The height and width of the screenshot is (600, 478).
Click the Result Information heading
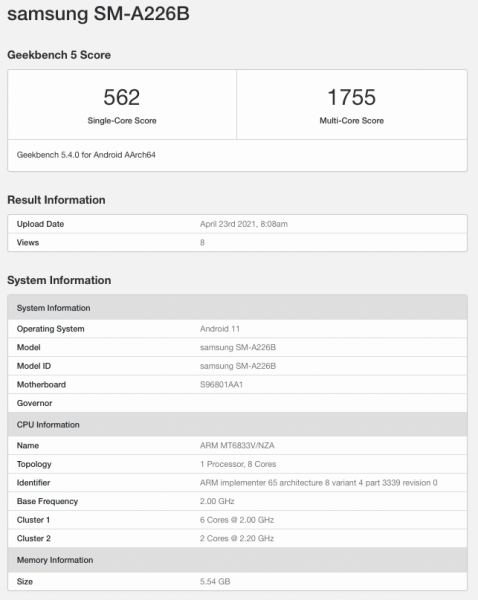pos(56,200)
